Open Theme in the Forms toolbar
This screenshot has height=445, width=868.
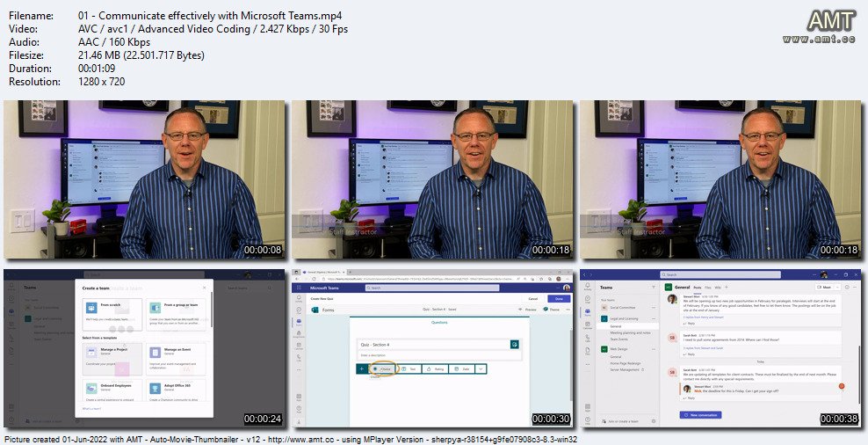552,310
